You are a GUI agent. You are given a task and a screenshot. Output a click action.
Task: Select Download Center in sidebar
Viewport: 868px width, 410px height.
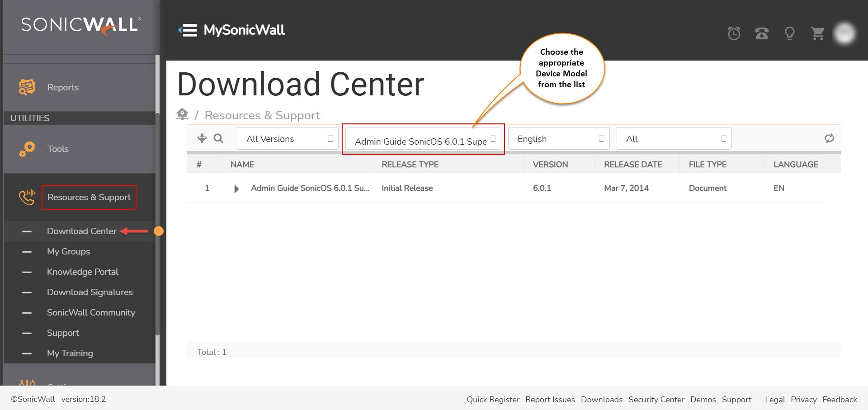[82, 231]
